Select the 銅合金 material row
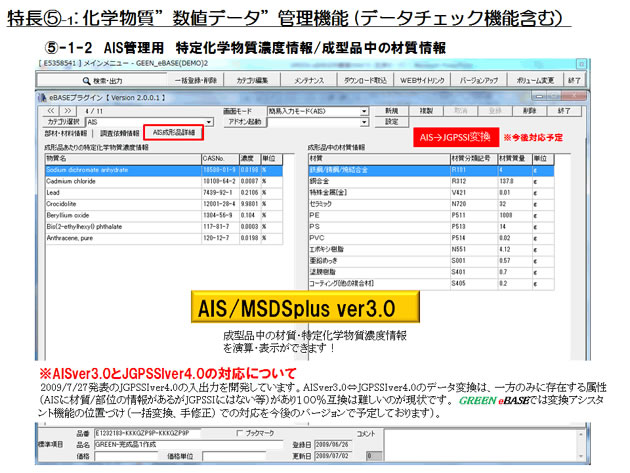Image resolution: width=630 pixels, height=473 pixels. (x=431, y=182)
